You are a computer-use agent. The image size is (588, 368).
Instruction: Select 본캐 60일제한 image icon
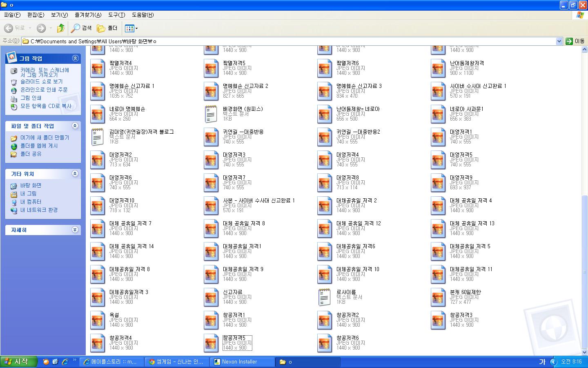(438, 297)
